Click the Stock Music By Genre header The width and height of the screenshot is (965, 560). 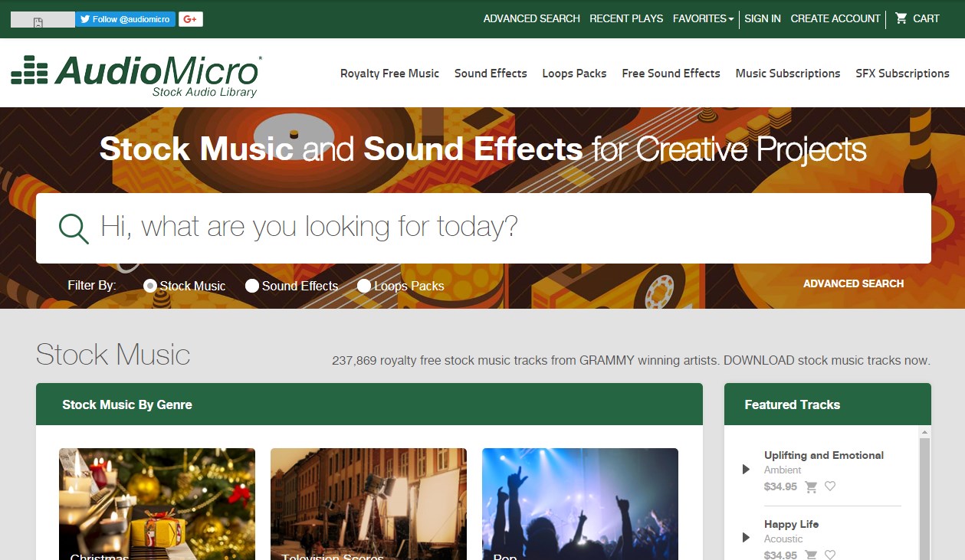point(369,404)
